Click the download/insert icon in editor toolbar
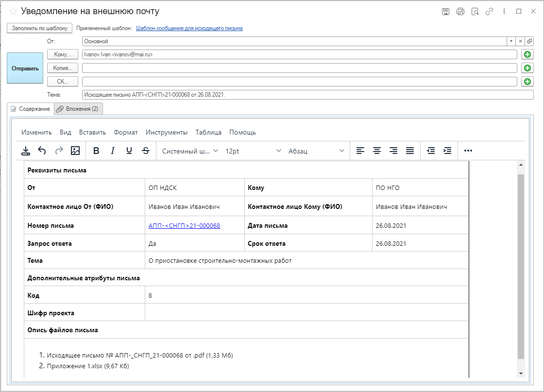 coord(26,151)
